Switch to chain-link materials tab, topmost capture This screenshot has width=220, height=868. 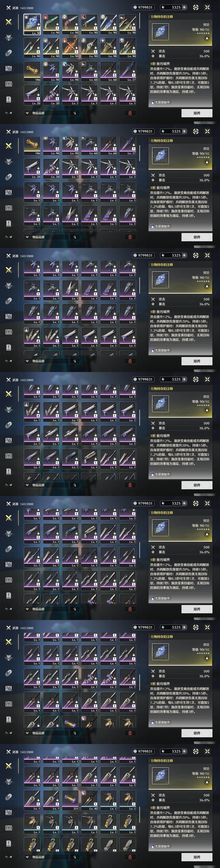(x=9, y=53)
